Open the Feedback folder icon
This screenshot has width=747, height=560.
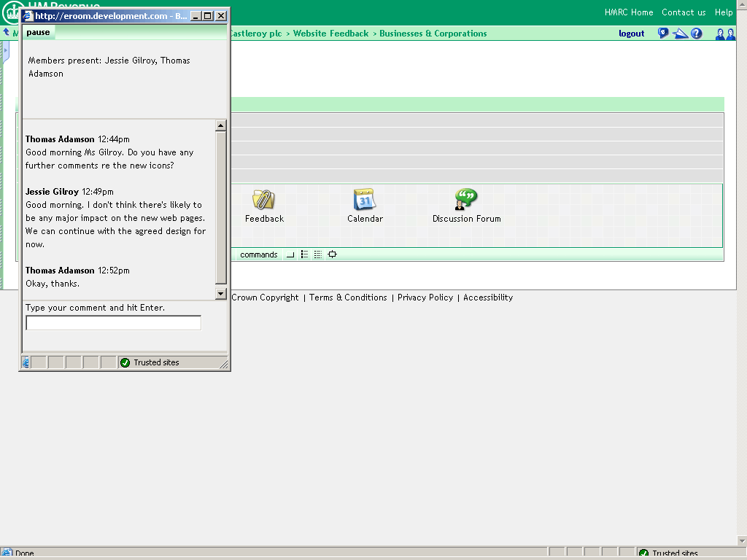(x=263, y=200)
